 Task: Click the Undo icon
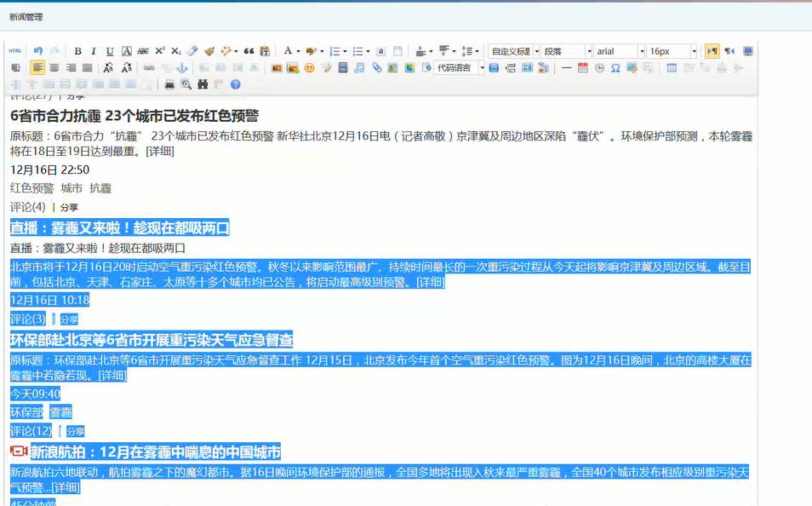(x=38, y=50)
